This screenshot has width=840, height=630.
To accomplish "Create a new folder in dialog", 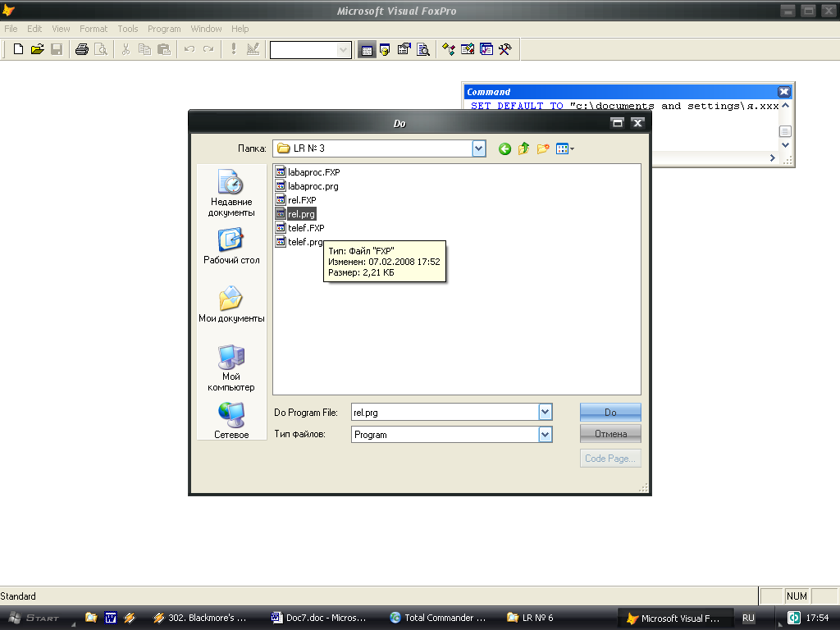I will (x=543, y=149).
